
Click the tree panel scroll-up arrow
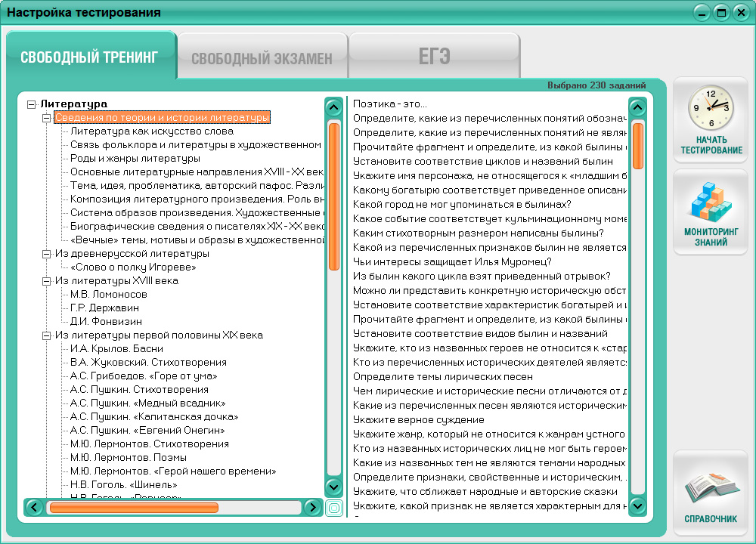click(333, 107)
